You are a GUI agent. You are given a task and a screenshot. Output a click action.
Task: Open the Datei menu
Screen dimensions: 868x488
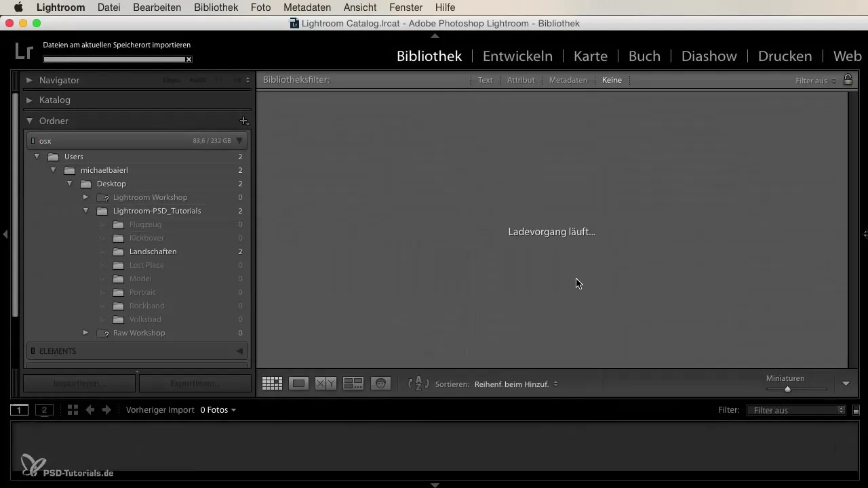point(109,7)
